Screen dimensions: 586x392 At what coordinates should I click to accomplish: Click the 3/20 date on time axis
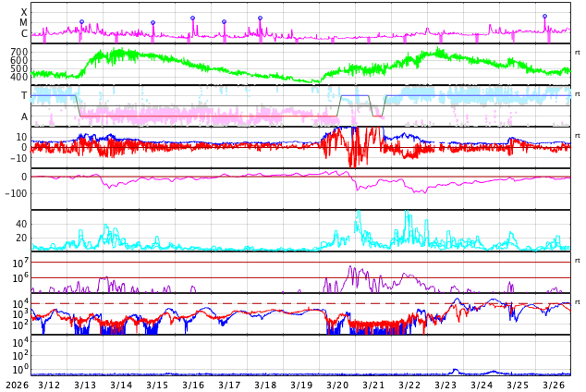[337, 385]
